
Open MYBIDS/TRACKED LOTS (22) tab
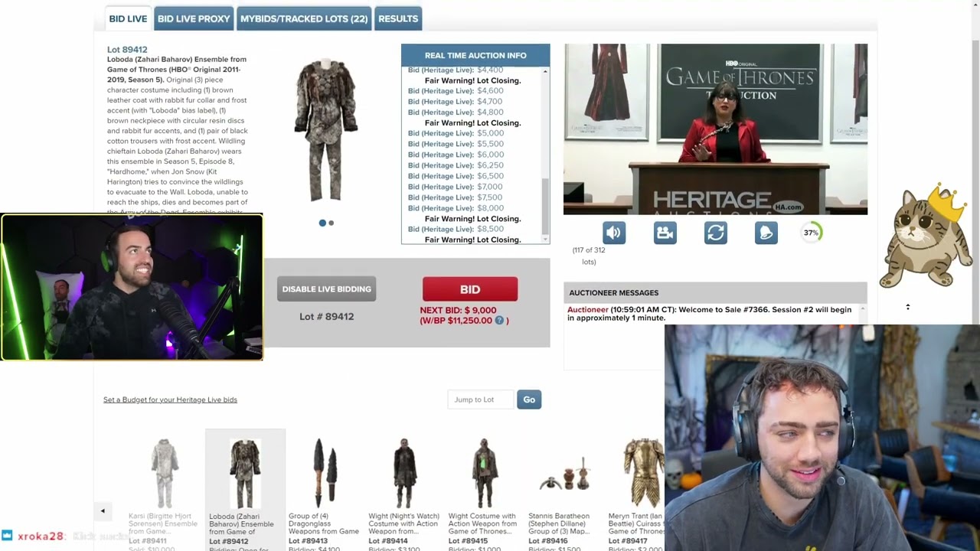(x=304, y=18)
